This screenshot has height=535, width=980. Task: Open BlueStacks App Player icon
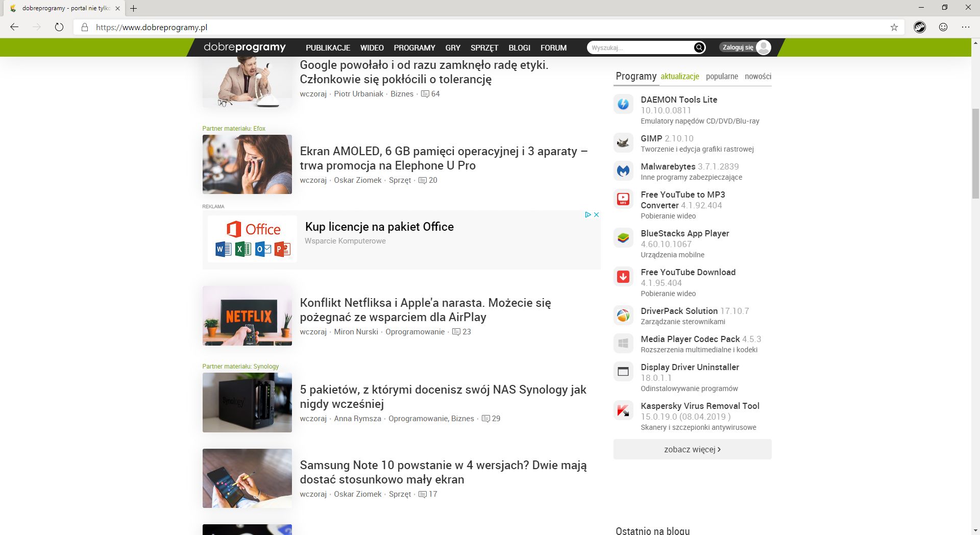(x=623, y=238)
